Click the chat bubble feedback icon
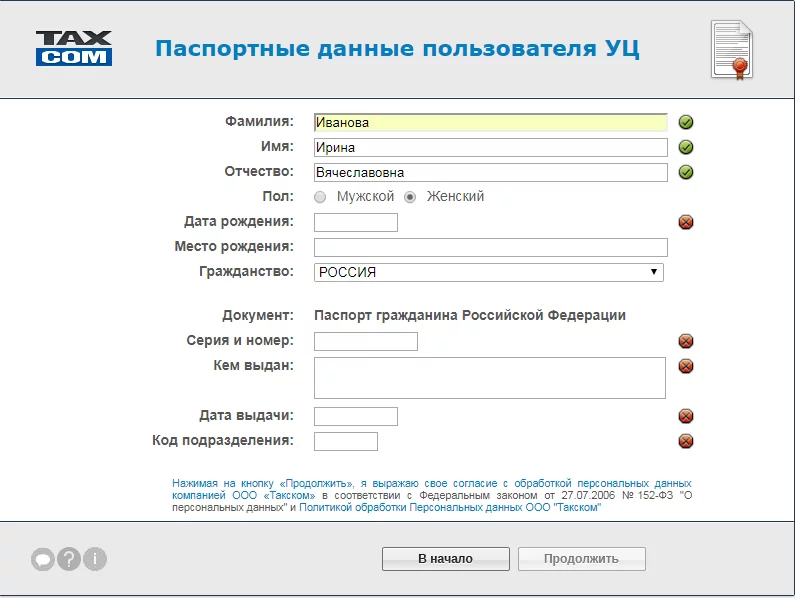 (43, 560)
